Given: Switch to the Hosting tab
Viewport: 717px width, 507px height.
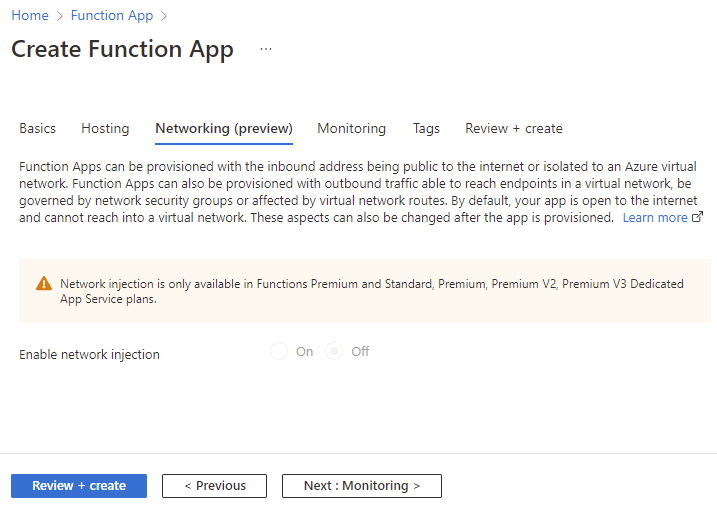Looking at the screenshot, I should 105,128.
